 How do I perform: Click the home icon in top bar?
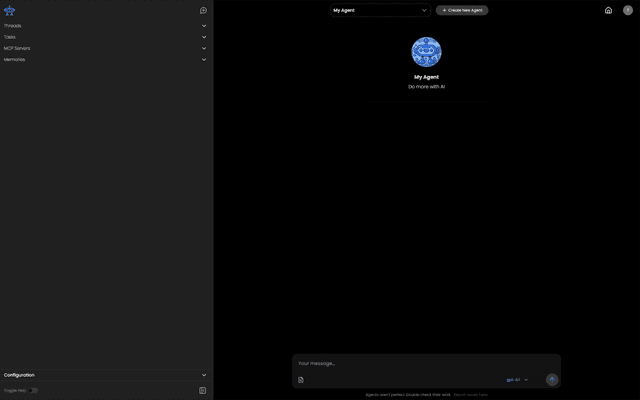point(608,10)
